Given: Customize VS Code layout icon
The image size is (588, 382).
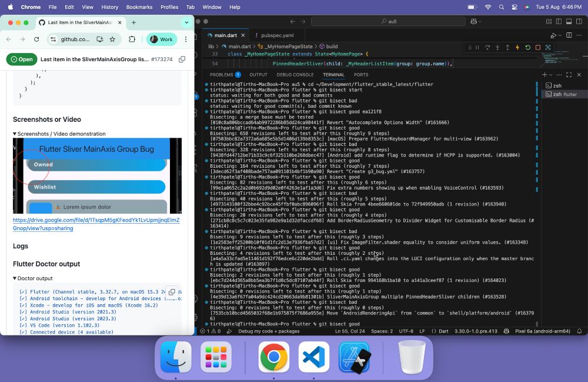Looking at the screenshot, I should point(549,21).
